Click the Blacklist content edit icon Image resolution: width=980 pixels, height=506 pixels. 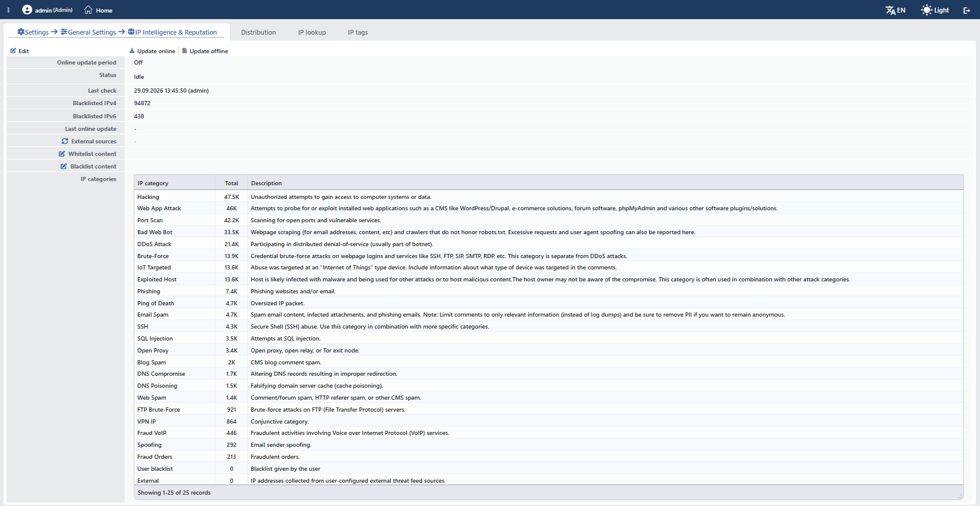[64, 166]
